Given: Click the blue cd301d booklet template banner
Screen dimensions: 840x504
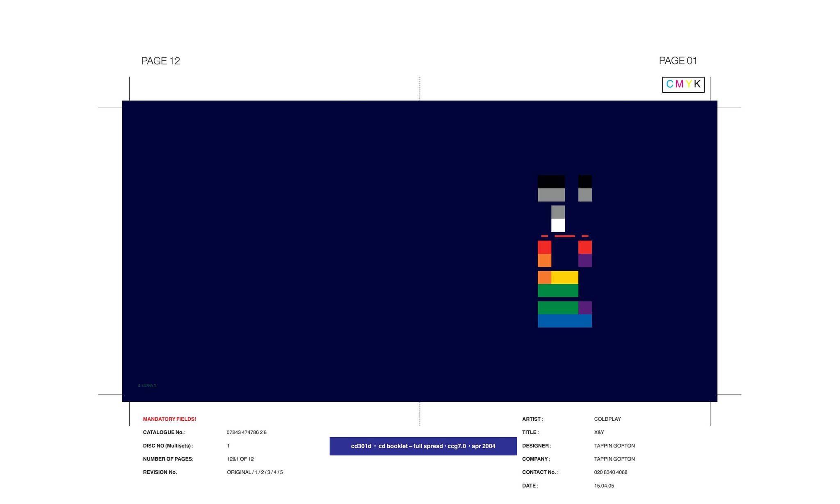Looking at the screenshot, I should click(423, 446).
